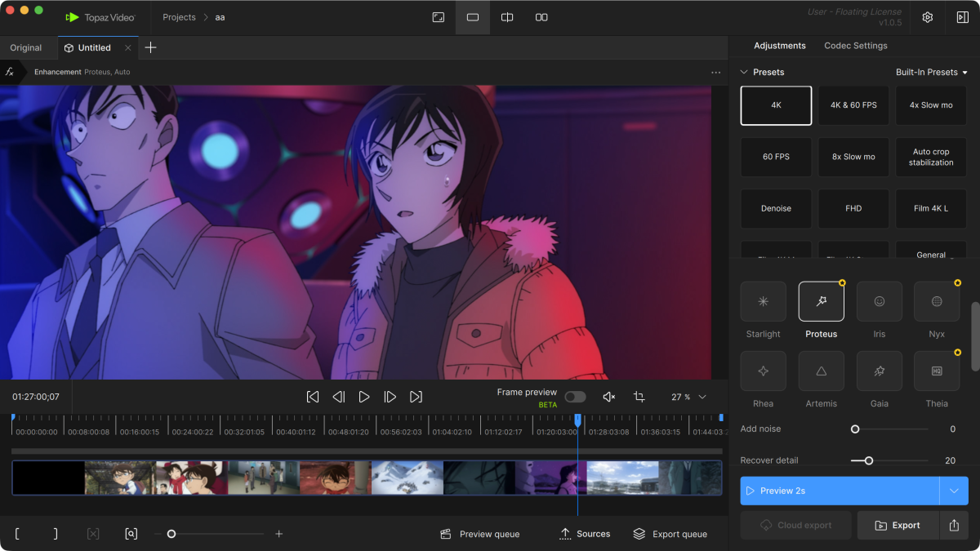Click the share icon beside Export
The width and height of the screenshot is (980, 551).
954,526
